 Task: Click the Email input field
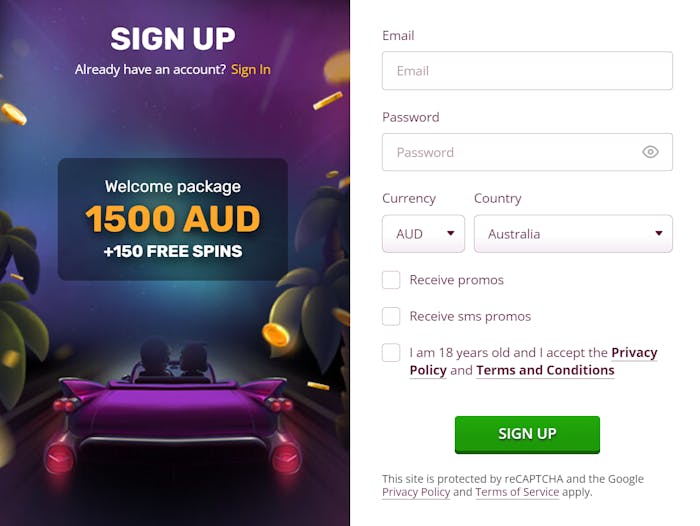(x=527, y=71)
